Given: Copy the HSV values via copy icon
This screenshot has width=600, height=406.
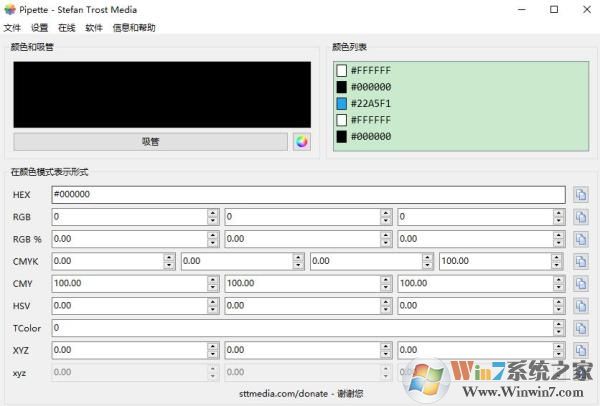Looking at the screenshot, I should [x=581, y=306].
